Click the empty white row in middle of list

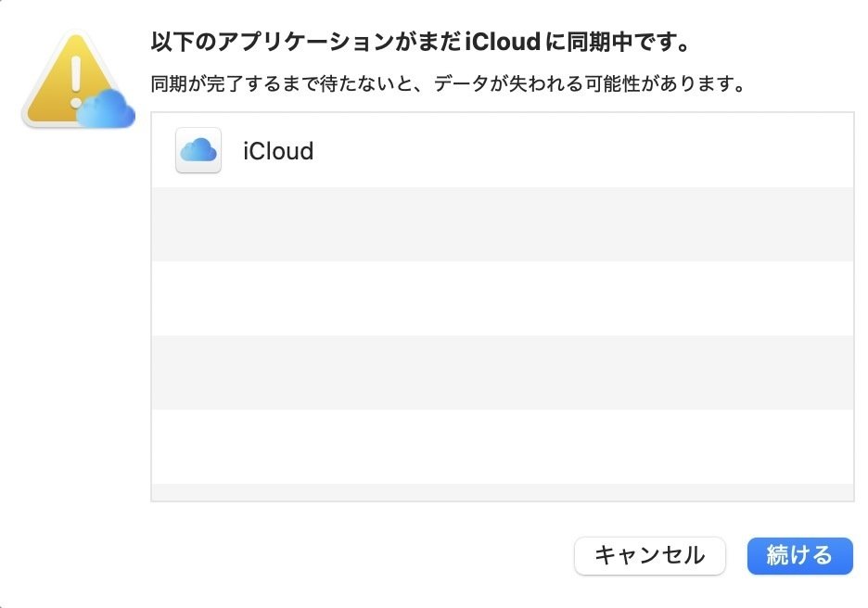[503, 298]
